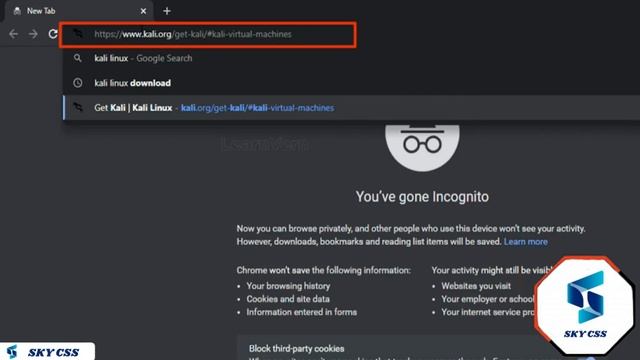The image size is (640, 360).
Task: Pick 'Get Kali | Kali Linux' suggestion
Action: pyautogui.click(x=351, y=108)
